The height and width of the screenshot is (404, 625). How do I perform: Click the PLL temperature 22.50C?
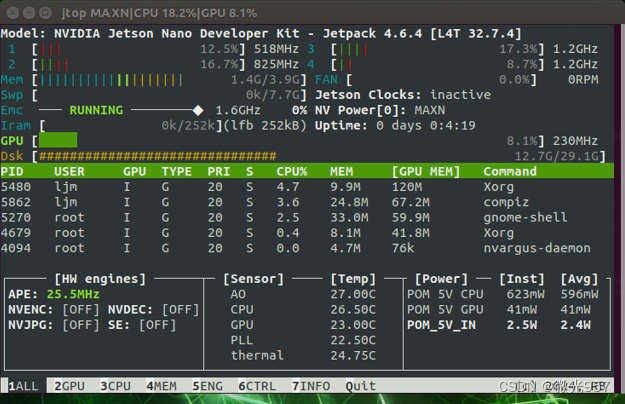point(353,341)
